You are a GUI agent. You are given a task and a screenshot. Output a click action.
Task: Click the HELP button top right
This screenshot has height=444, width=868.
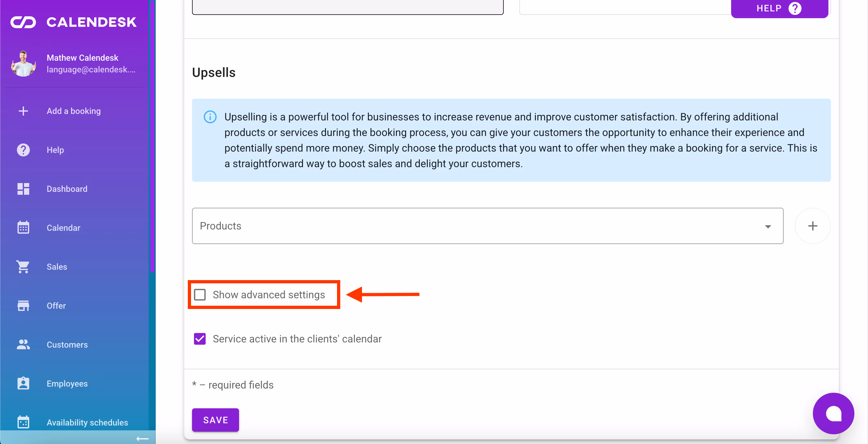point(779,8)
